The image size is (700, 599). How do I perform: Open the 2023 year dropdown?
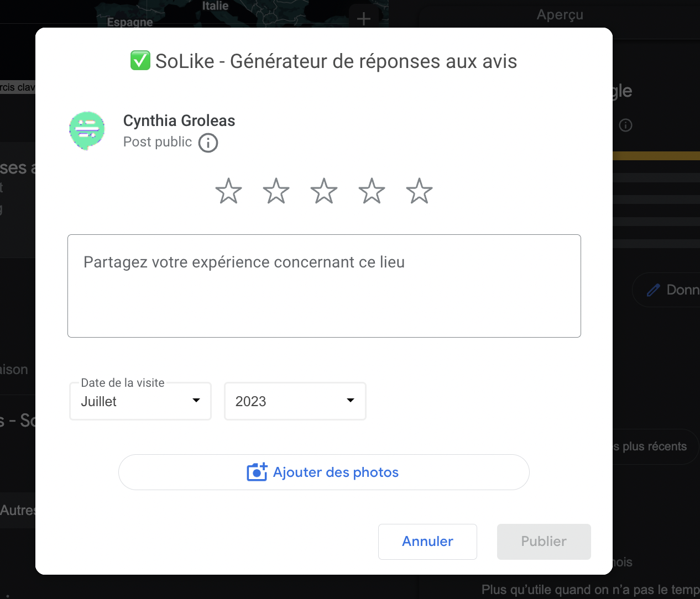[x=295, y=401]
